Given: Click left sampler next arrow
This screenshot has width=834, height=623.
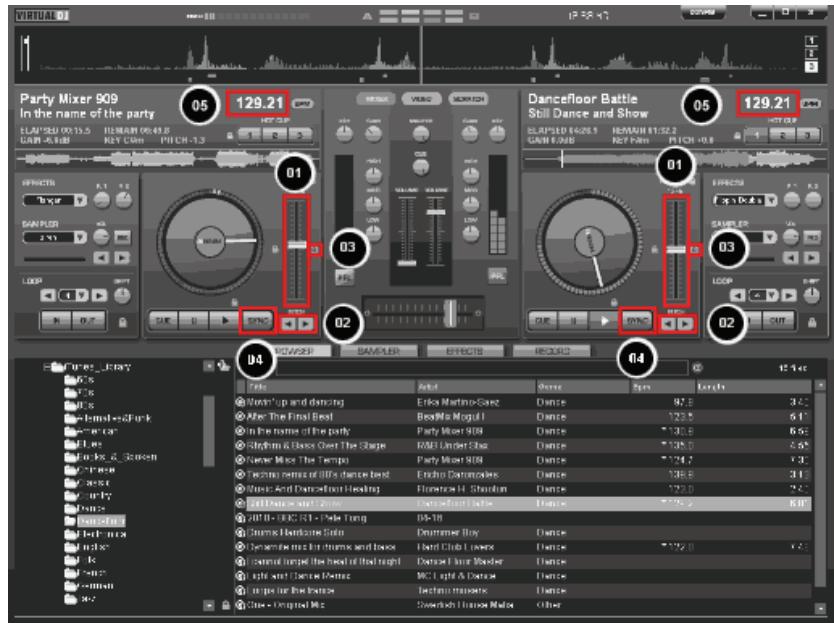Looking at the screenshot, I should [x=122, y=258].
